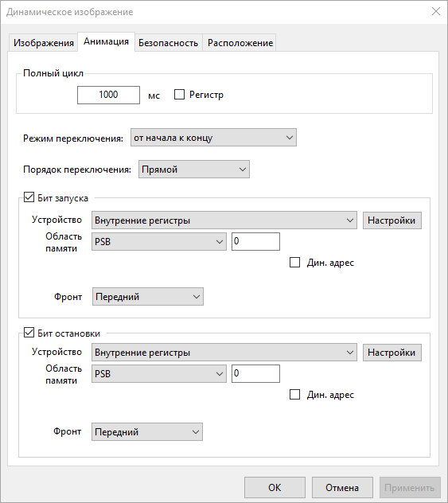Expand PSB memory area dropdown for Бит остановки
The height and width of the screenshot is (503, 448).
159,373
